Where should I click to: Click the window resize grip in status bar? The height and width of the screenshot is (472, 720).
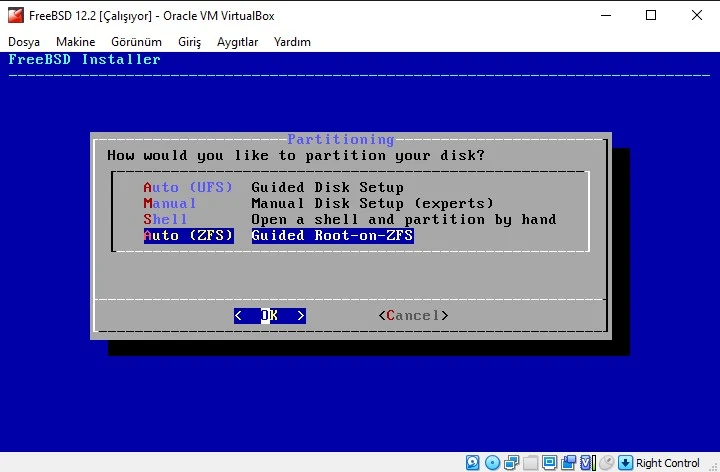[x=713, y=466]
